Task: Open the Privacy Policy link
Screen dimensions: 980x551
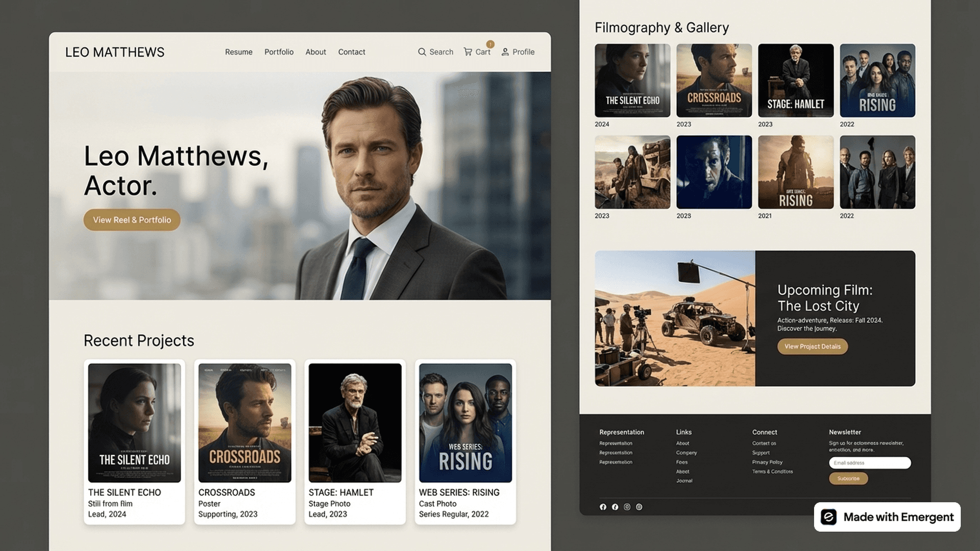Action: (767, 462)
